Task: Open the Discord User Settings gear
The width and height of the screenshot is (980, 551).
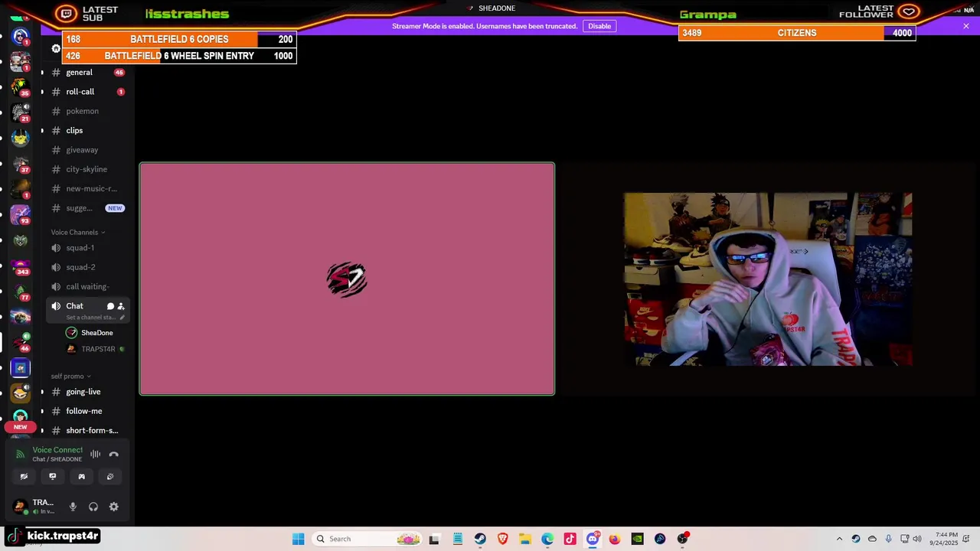Action: [113, 507]
